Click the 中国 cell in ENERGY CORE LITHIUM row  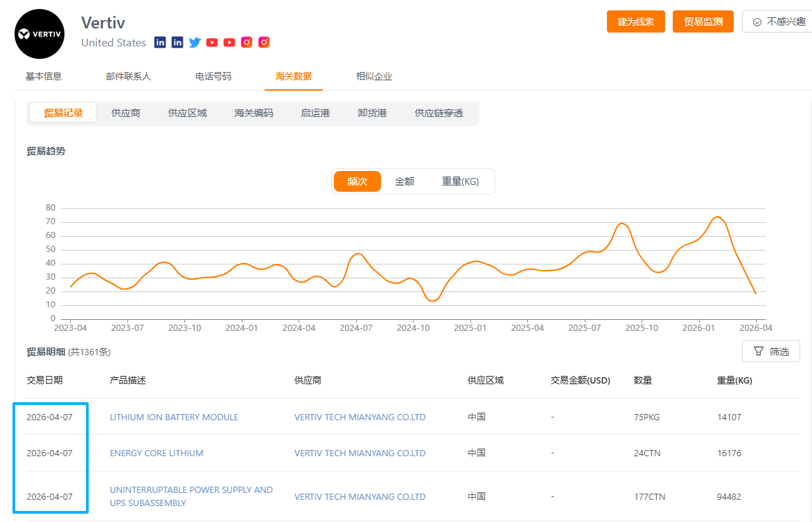(477, 453)
